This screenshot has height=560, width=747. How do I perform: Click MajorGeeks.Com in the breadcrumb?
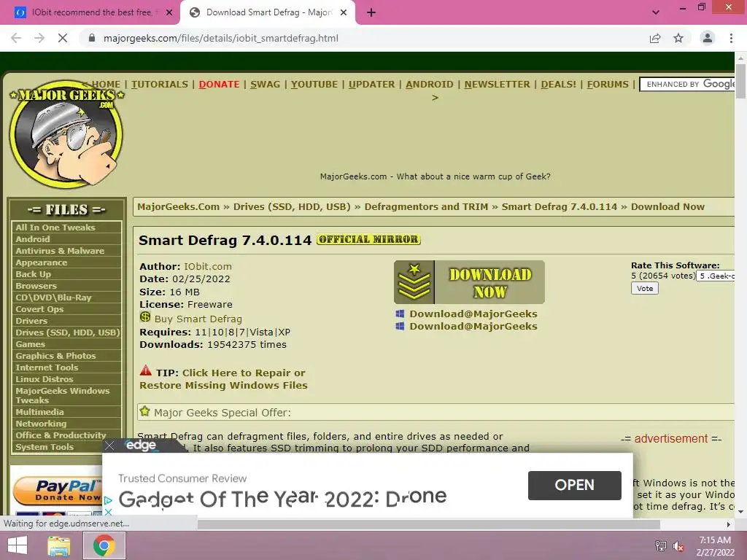click(179, 206)
